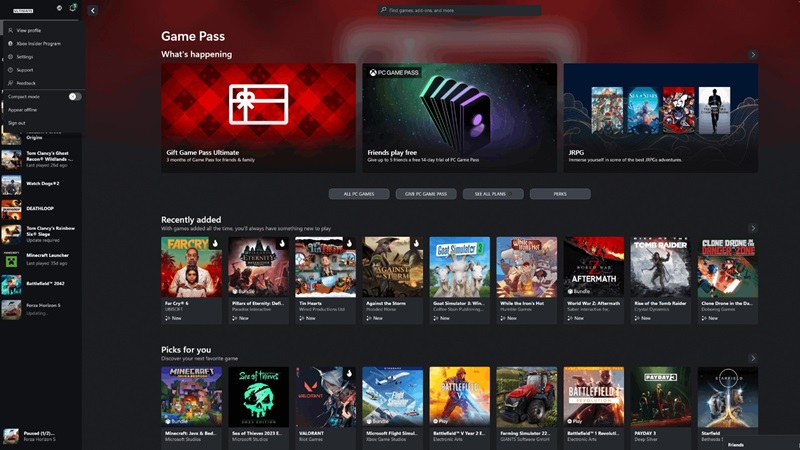Click 'Update required' under Rainbow Six Siege
This screenshot has width=800, height=450.
(x=43, y=240)
